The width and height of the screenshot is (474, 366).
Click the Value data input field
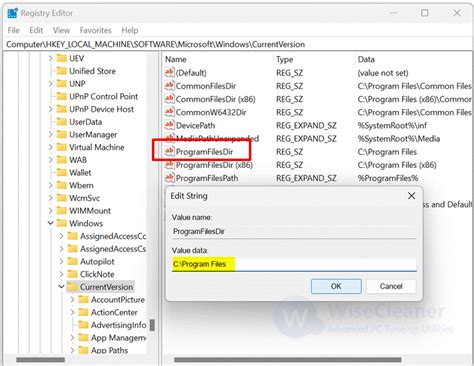point(294,264)
